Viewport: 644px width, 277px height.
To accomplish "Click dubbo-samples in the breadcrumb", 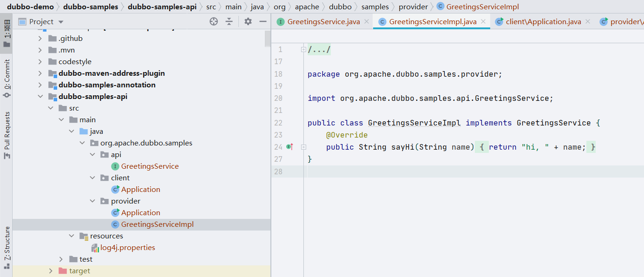I will [91, 7].
